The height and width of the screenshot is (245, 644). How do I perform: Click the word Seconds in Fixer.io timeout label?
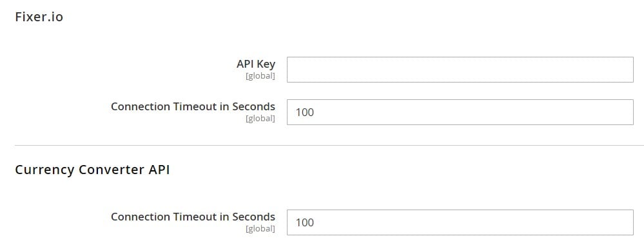click(x=253, y=106)
